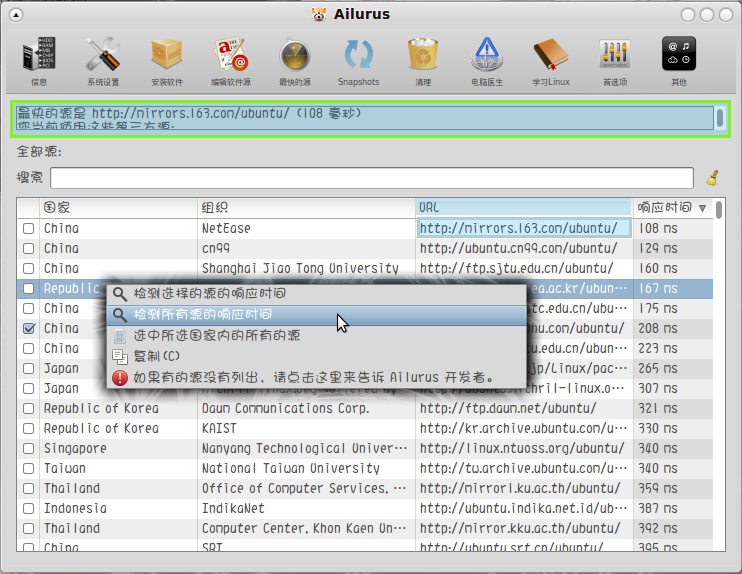Check the IndikaNet source checkbox
Screen dimensions: 742x574
pyautogui.click(x=28, y=508)
